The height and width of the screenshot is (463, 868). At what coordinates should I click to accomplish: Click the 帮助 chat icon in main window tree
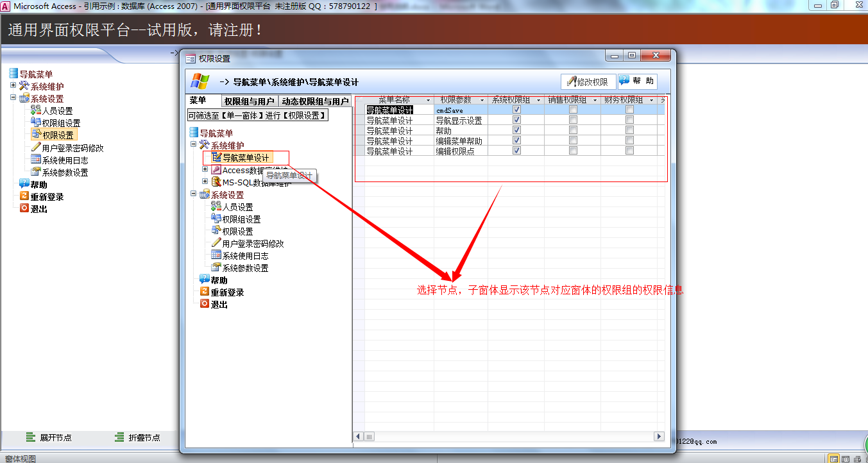[x=24, y=184]
